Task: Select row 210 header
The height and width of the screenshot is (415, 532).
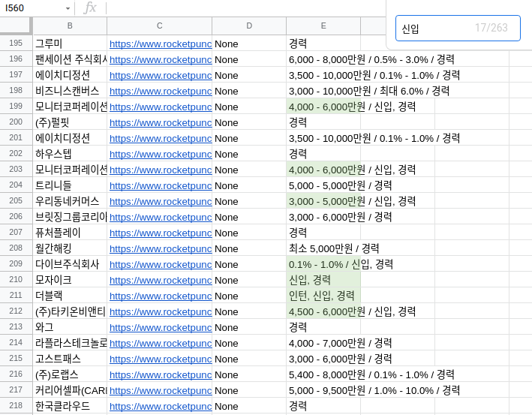Action: tap(16, 280)
